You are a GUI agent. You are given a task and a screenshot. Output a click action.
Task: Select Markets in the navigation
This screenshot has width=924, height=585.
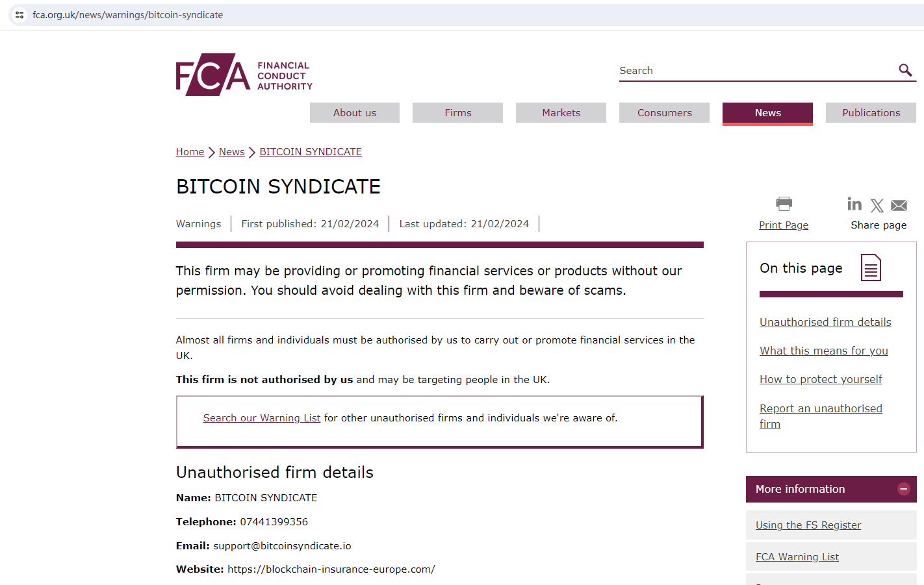coord(561,112)
